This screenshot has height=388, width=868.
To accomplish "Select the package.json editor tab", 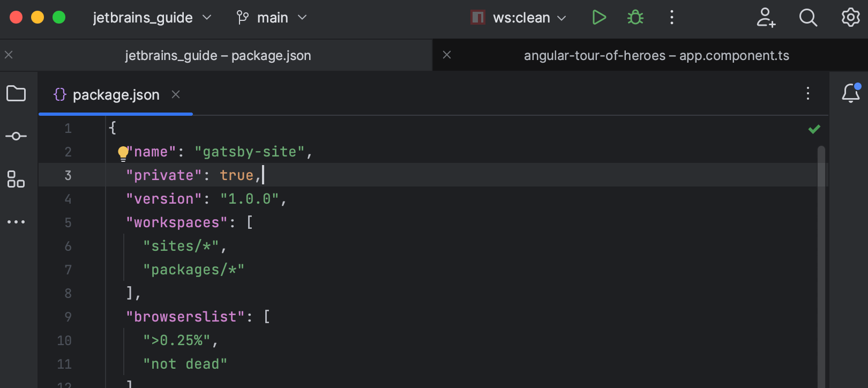I will 116,95.
